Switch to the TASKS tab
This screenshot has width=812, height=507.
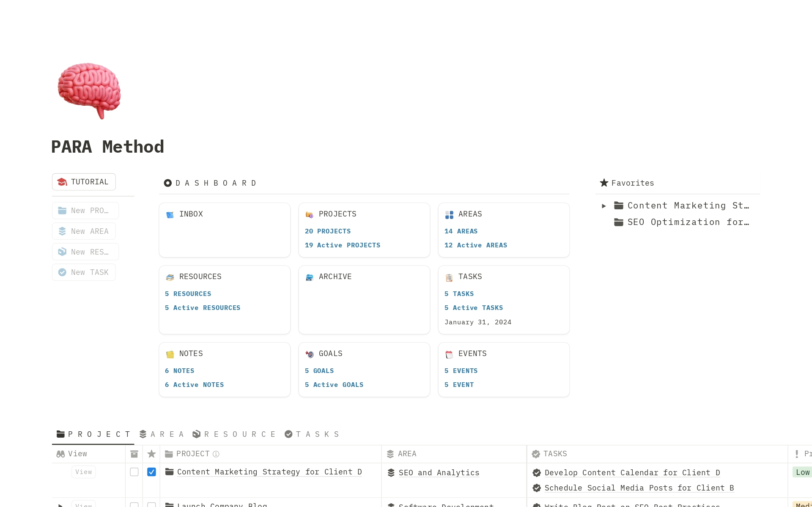point(312,434)
